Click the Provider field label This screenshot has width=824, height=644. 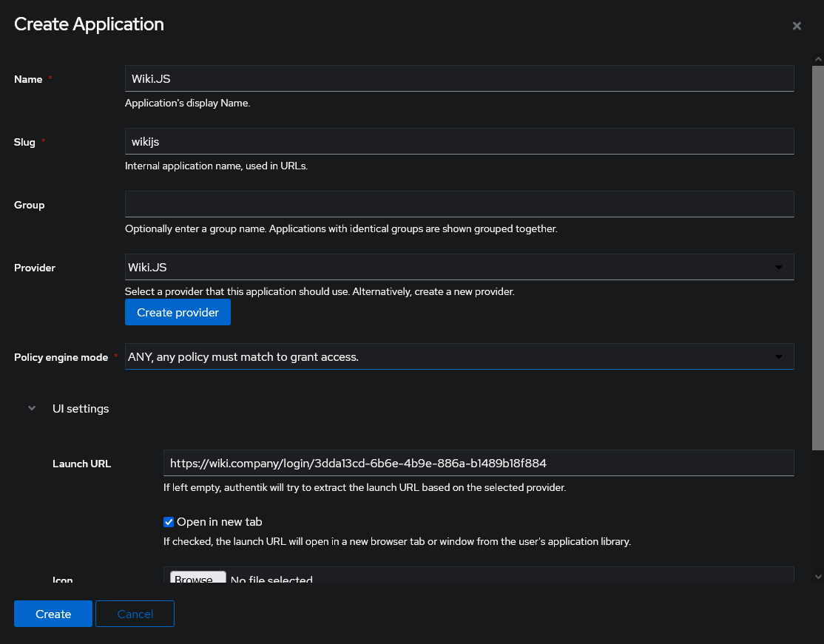(35, 268)
